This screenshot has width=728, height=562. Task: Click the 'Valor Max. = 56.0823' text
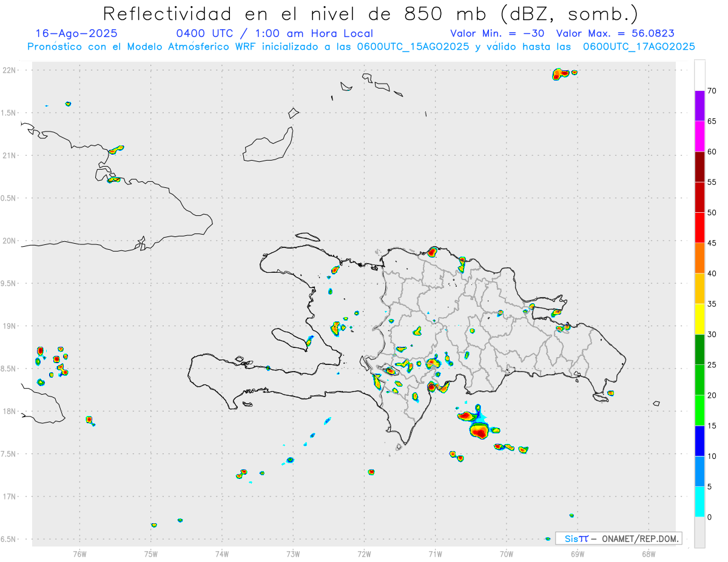pos(615,34)
